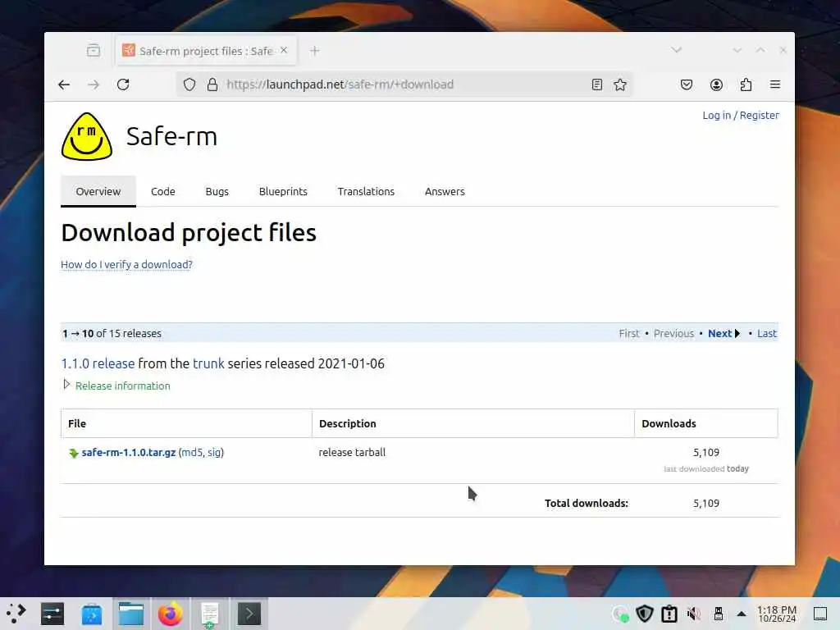The image size is (840, 630).
Task: Open the Discover software store icon
Action: tap(92, 614)
